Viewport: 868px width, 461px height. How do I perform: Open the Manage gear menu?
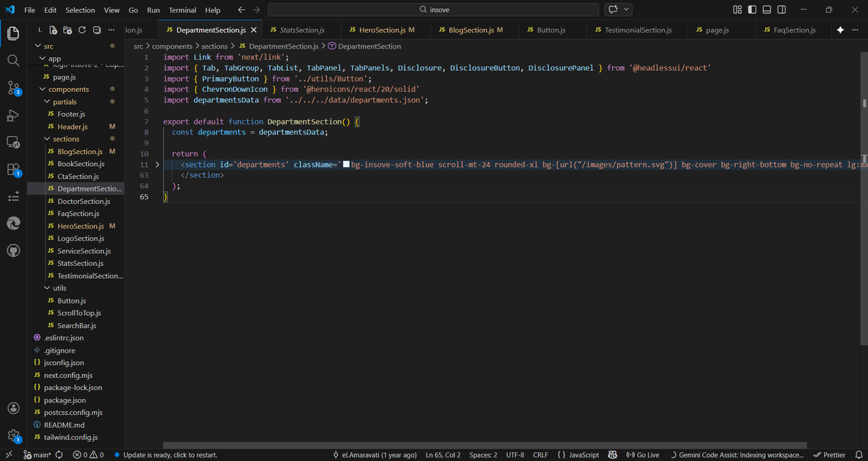point(13,436)
